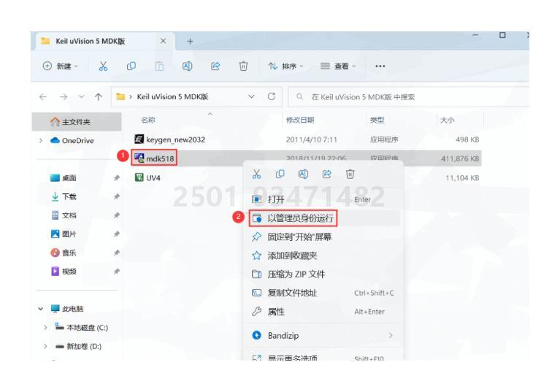Open the three-dots more options menu
Viewport: 560px width, 392px height.
click(380, 66)
